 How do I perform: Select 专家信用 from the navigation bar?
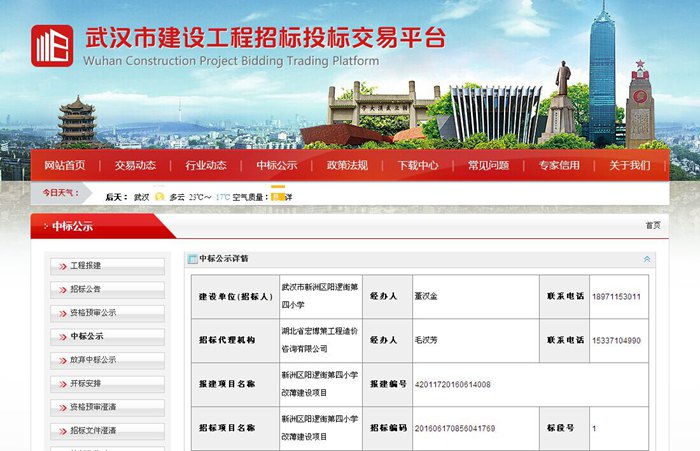[559, 165]
